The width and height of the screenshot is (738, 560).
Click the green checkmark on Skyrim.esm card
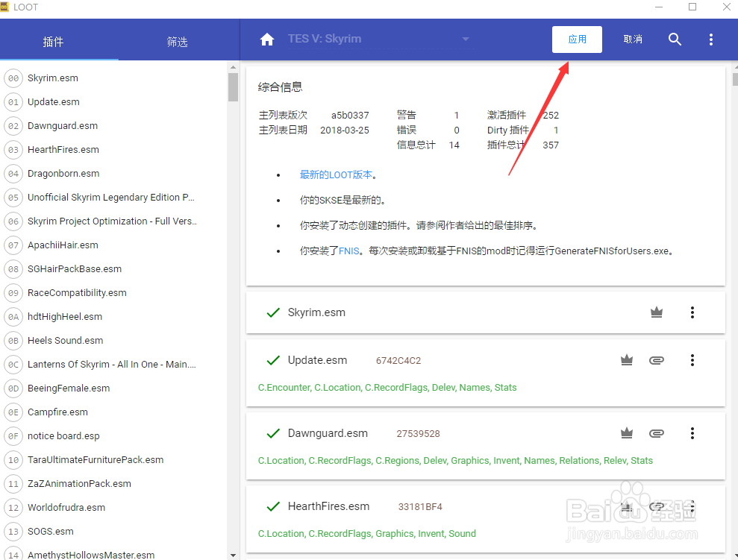[x=273, y=312]
